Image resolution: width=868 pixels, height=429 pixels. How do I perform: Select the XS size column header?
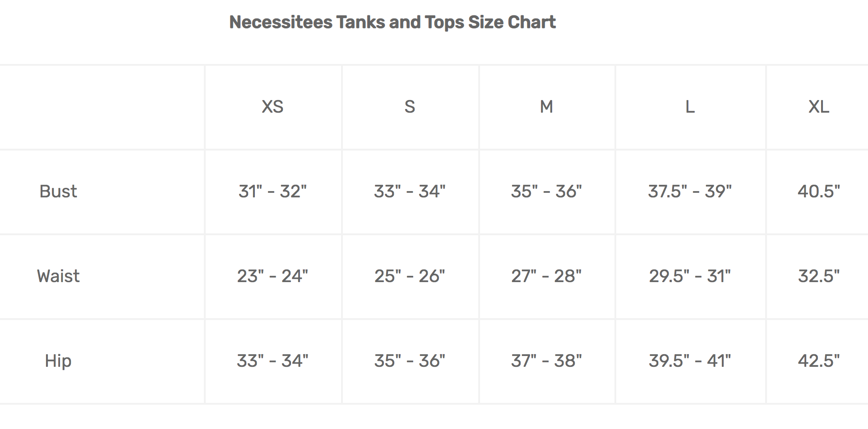click(272, 107)
